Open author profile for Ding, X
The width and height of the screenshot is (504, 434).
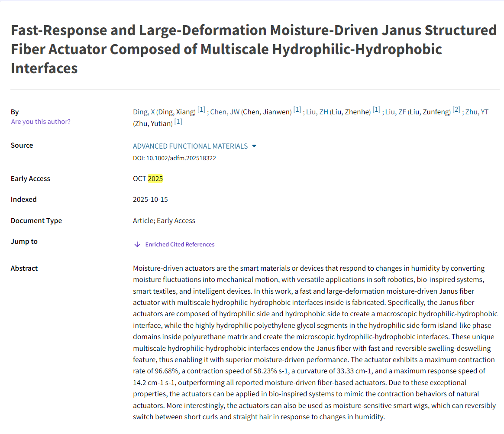pos(144,112)
